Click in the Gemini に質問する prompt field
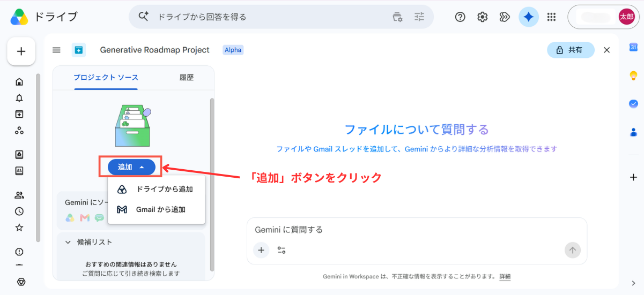The width and height of the screenshot is (644, 295). coord(417,230)
